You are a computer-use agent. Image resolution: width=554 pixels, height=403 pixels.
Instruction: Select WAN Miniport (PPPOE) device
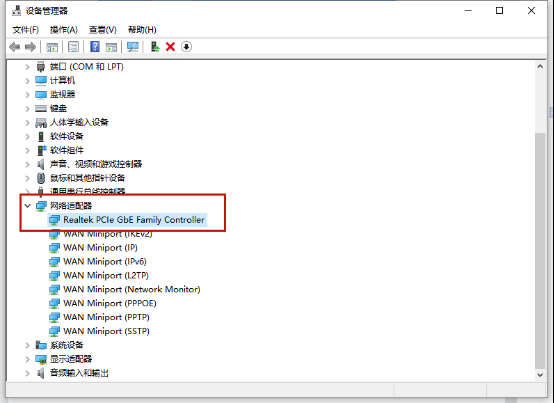click(103, 303)
